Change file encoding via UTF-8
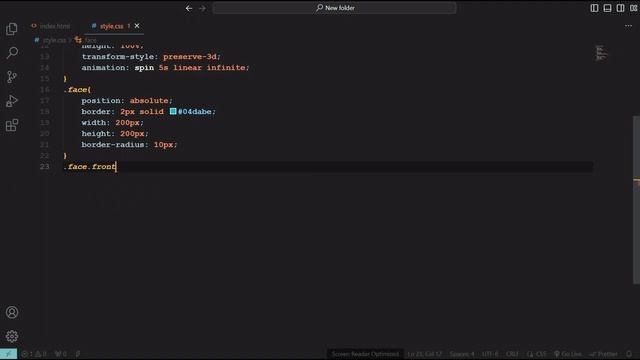 490,354
